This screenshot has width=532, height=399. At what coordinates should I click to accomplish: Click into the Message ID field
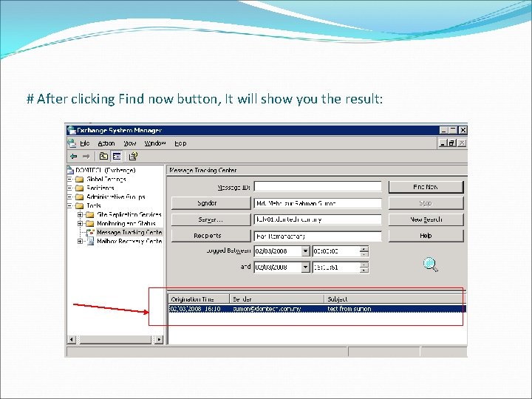click(318, 187)
